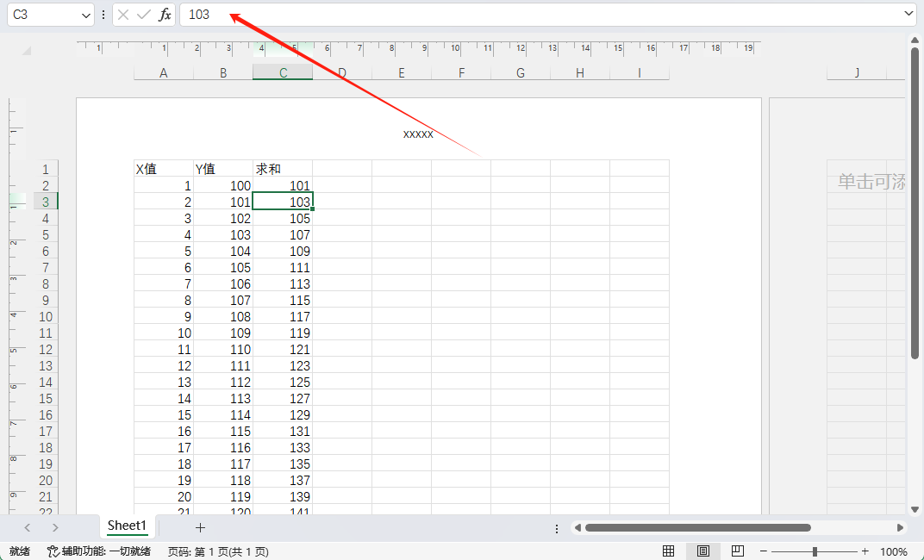Click the horizontal scrollbar left arrow
This screenshot has height=560, width=924.
(x=578, y=527)
